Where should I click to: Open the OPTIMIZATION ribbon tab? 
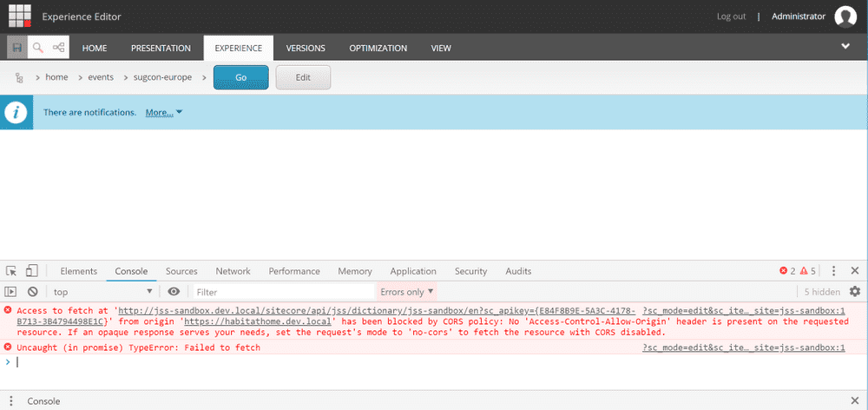point(378,48)
